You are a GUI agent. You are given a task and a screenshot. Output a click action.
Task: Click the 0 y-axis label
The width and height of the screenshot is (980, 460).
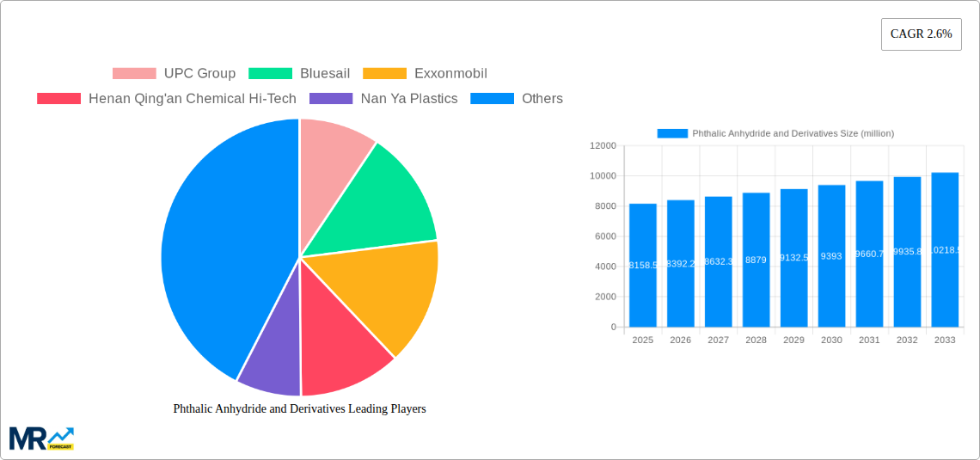pyautogui.click(x=614, y=327)
